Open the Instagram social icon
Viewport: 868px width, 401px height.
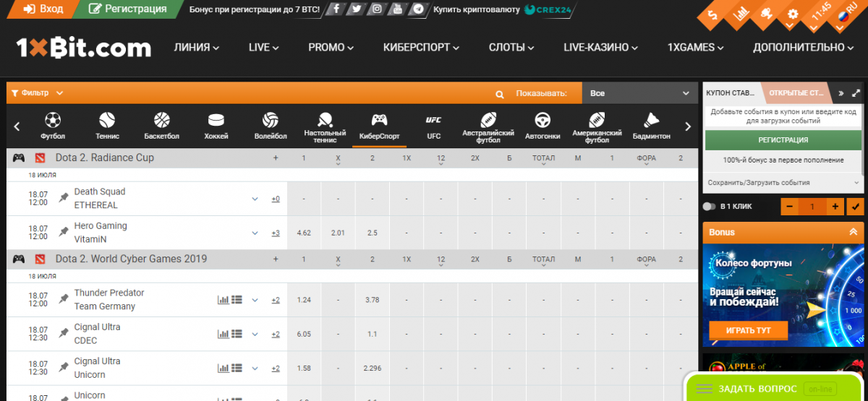(376, 9)
